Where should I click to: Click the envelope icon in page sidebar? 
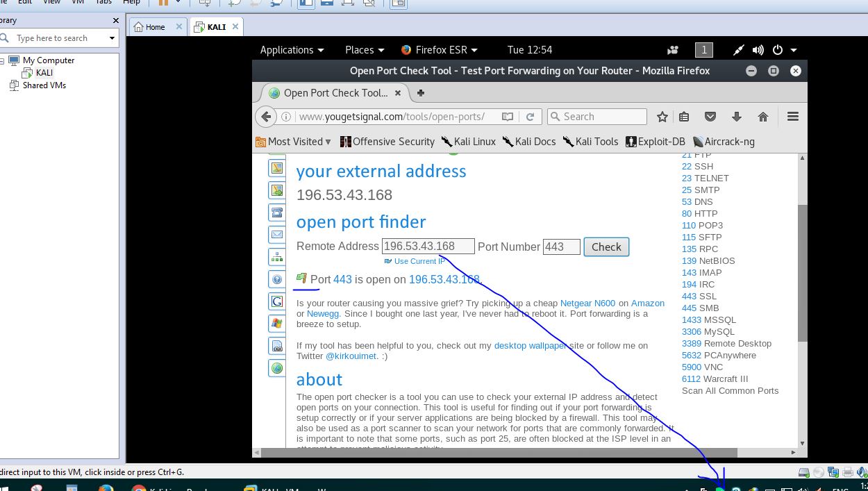tap(277, 235)
